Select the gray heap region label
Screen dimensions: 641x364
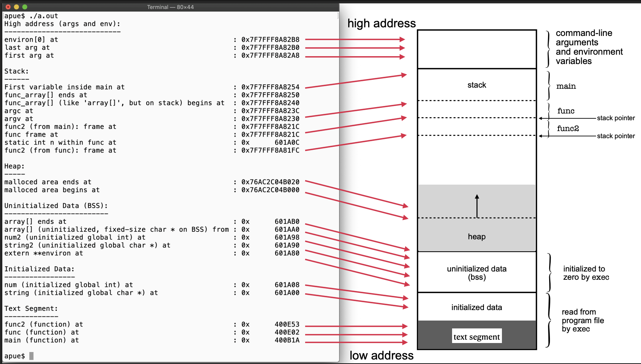(476, 237)
